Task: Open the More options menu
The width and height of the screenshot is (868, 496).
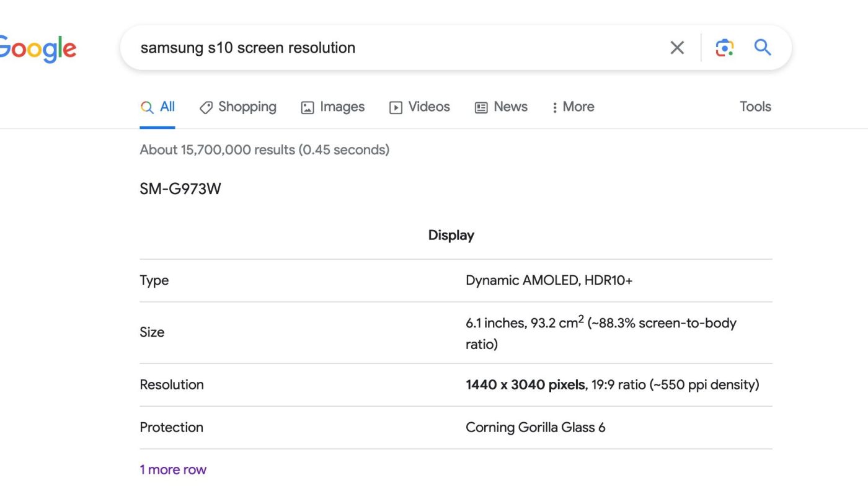Action: tap(573, 107)
